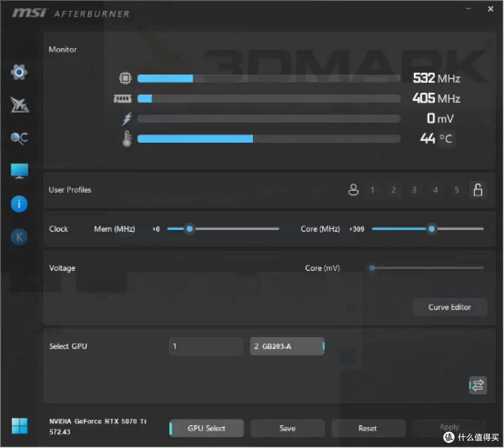Click the GPU temperature progress bar
Screen dimensions: 504x448
tap(269, 139)
